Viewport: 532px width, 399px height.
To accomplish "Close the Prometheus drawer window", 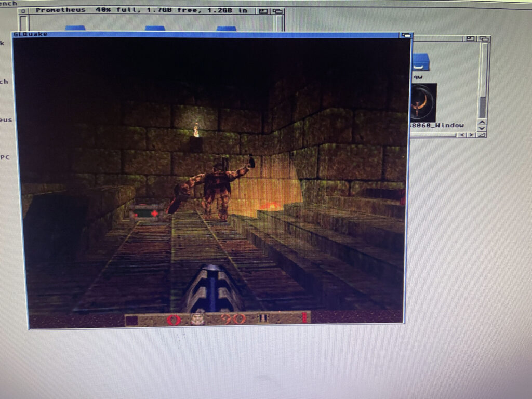I will coord(23,10).
